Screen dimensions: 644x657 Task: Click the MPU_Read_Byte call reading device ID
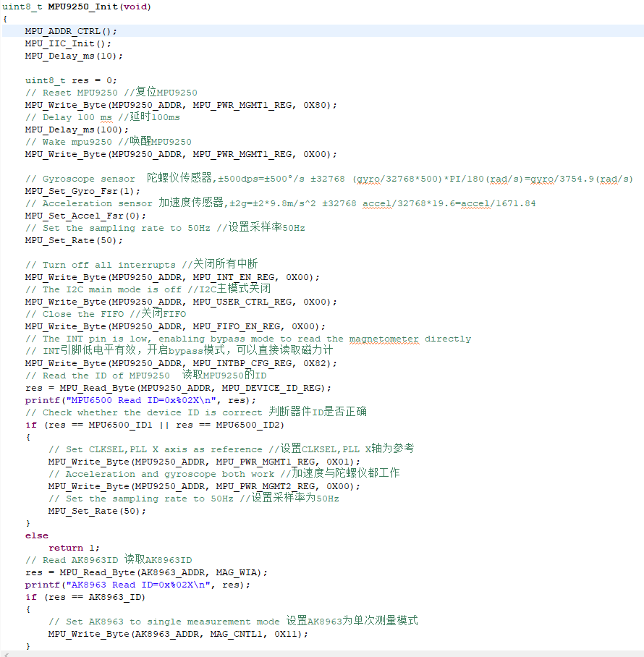tap(94, 388)
